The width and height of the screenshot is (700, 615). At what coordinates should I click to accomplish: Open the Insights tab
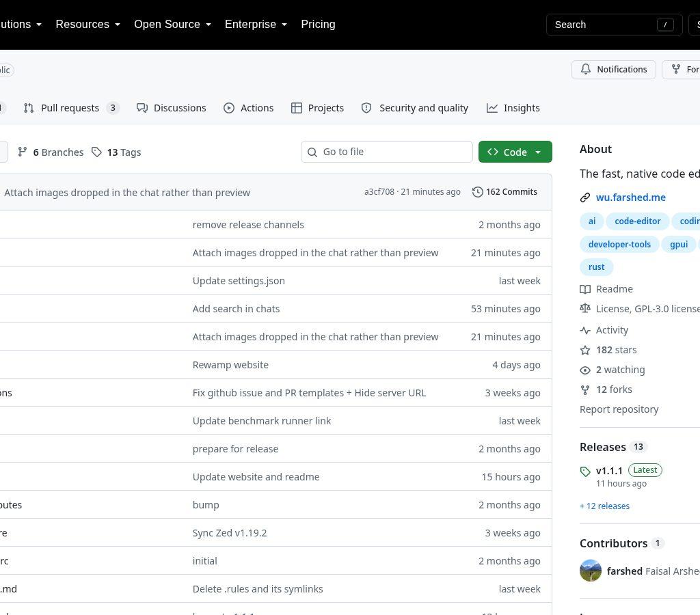click(x=513, y=108)
